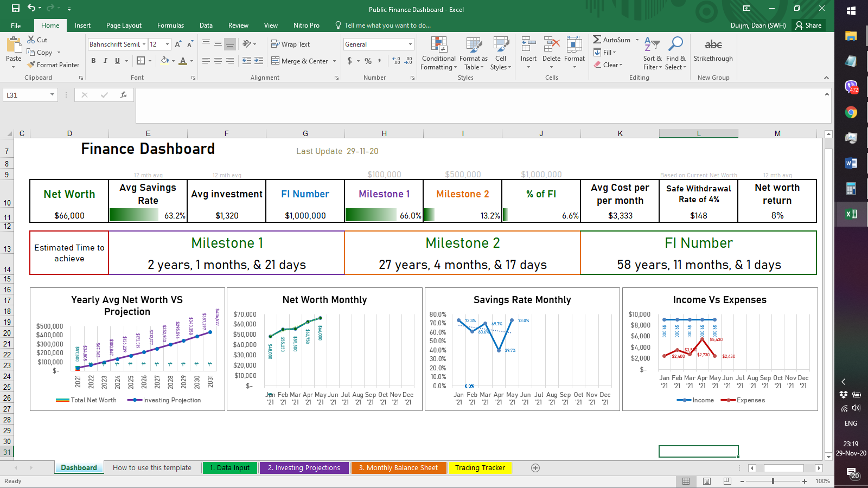This screenshot has width=868, height=488.
Task: Click the Share button
Action: point(808,25)
